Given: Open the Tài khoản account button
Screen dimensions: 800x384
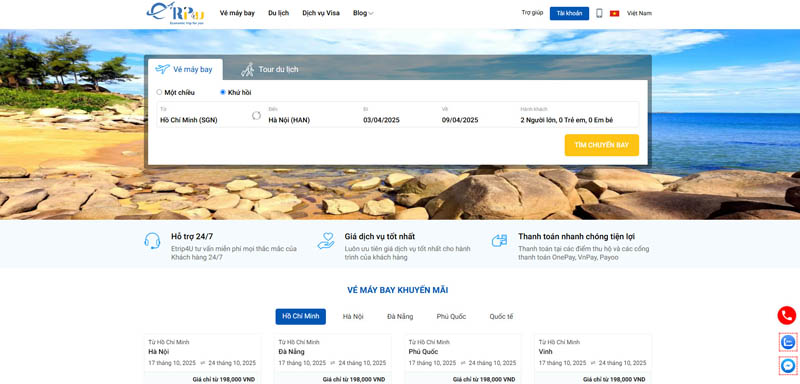Looking at the screenshot, I should coord(569,13).
